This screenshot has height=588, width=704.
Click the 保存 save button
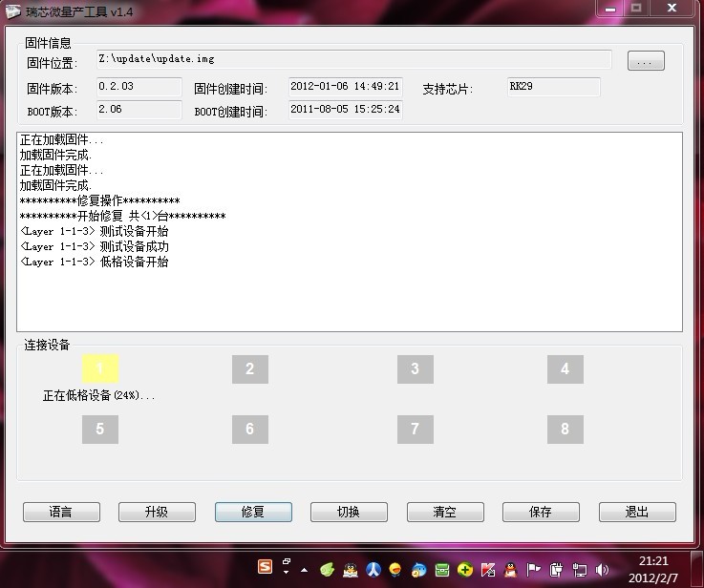coord(541,512)
